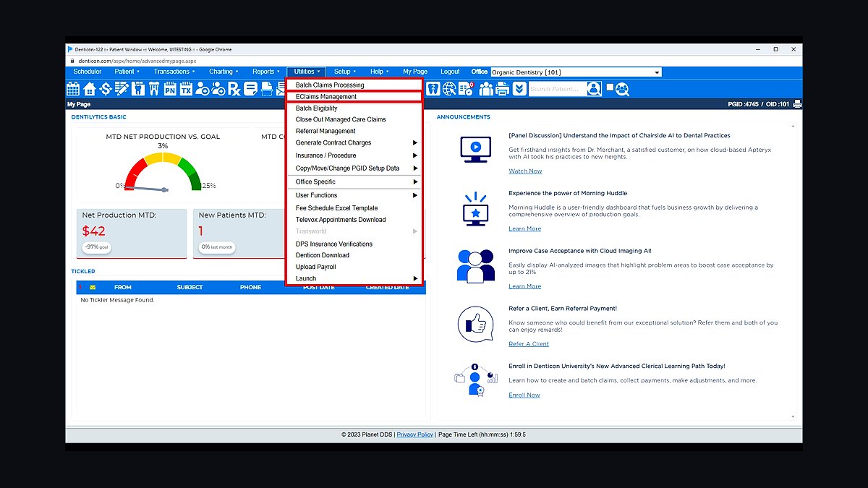Click the Enroll Now link
This screenshot has height=488, width=868.
[x=524, y=395]
